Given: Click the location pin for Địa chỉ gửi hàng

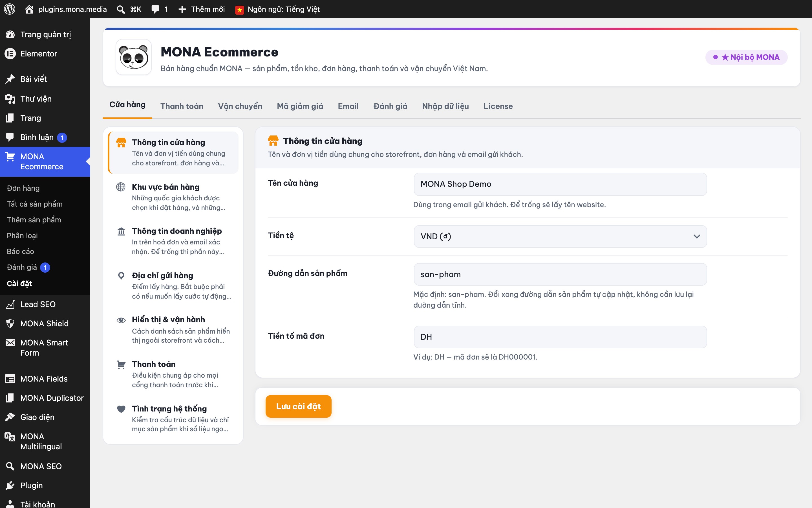Looking at the screenshot, I should click(121, 276).
